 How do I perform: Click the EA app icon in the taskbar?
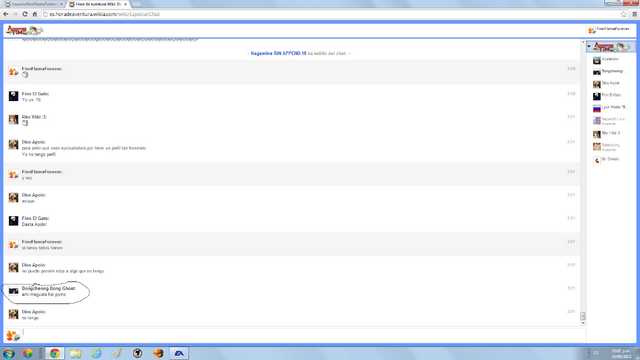click(179, 353)
